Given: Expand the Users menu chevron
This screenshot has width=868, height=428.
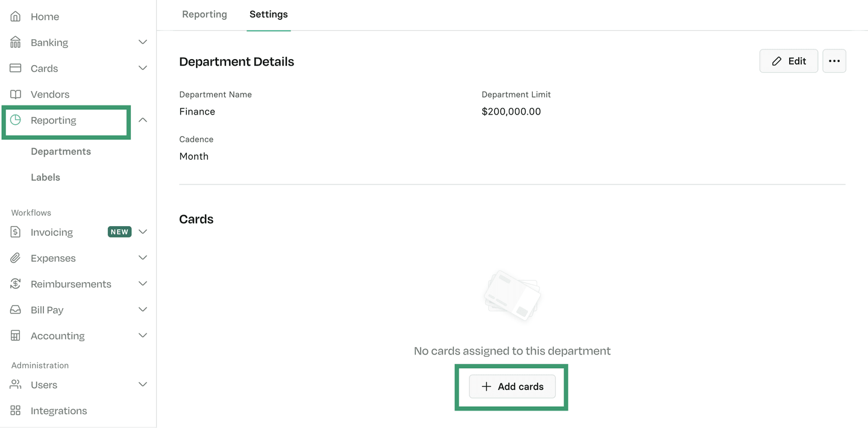Looking at the screenshot, I should [143, 385].
